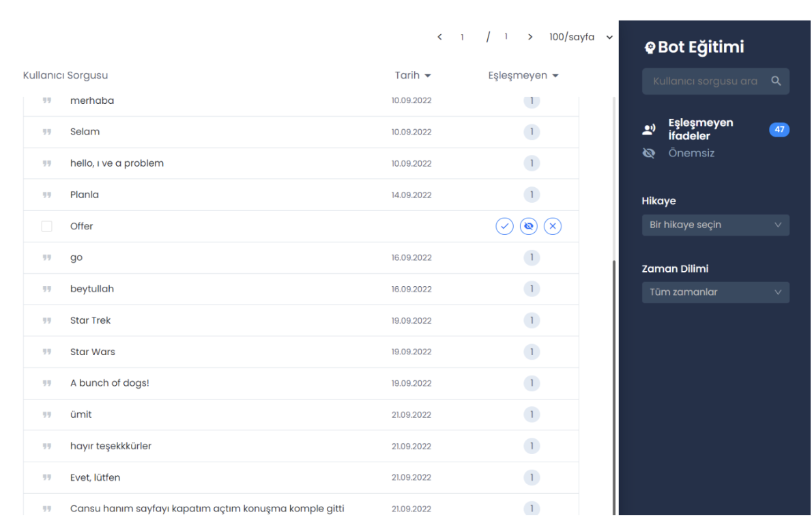812x519 pixels.
Task: Click the Eşleşmeyen İfadeler people icon
Action: click(649, 129)
